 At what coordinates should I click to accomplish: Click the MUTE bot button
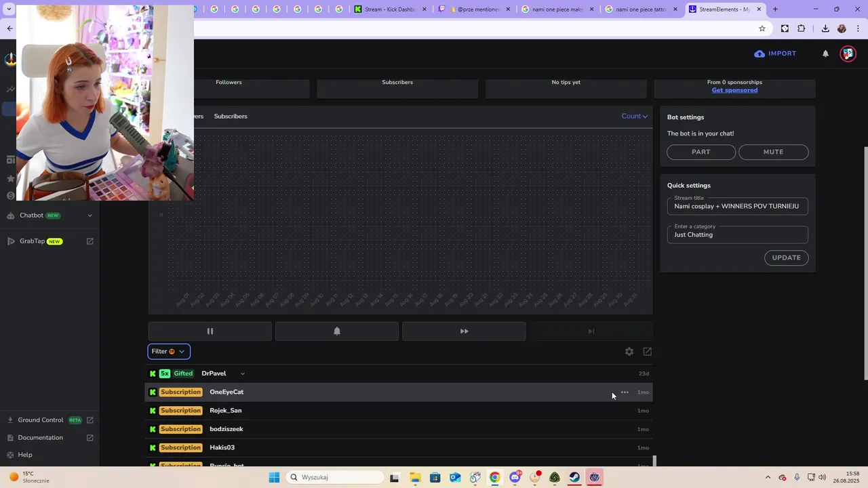pyautogui.click(x=773, y=152)
